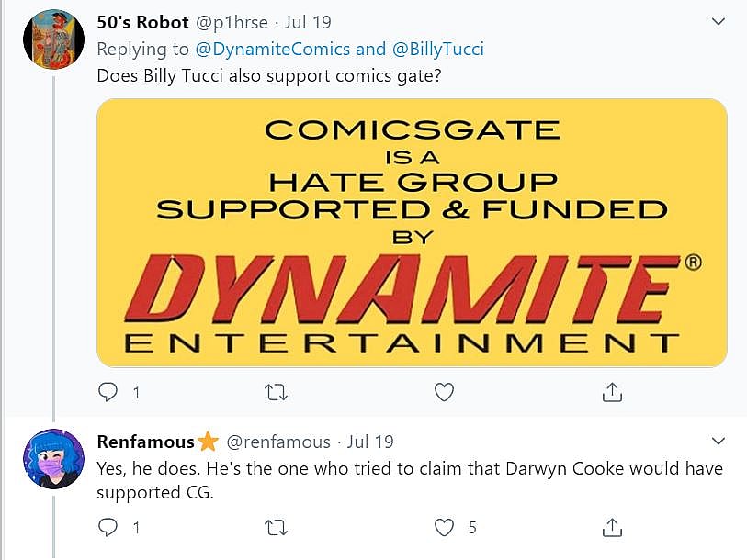Share the Renfamous tweet
Image resolution: width=747 pixels, height=560 pixels.
[612, 527]
